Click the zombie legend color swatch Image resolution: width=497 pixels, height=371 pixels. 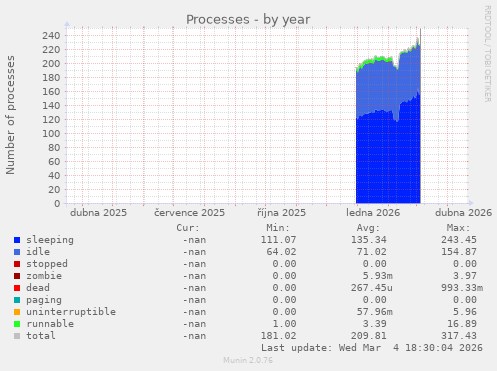[x=17, y=276]
